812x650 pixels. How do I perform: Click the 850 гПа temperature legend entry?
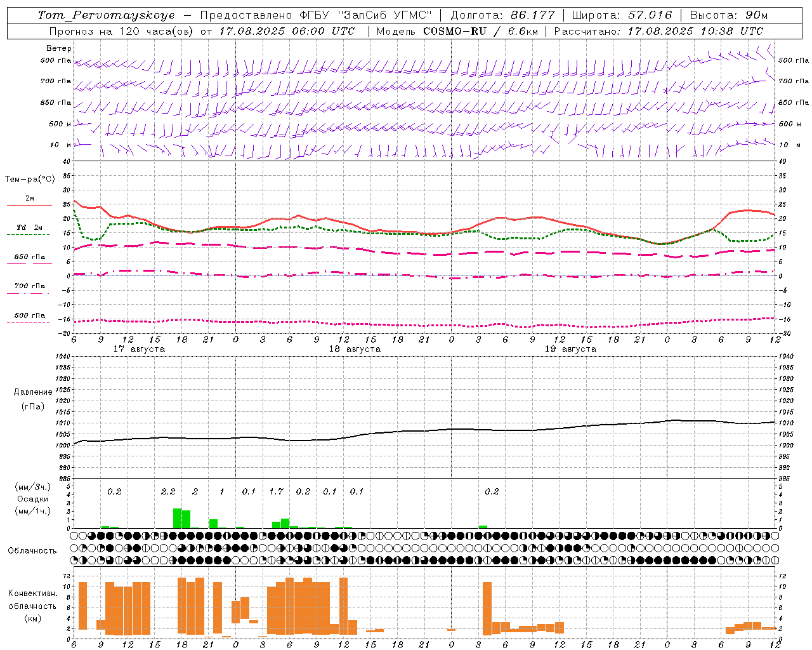pos(30,256)
